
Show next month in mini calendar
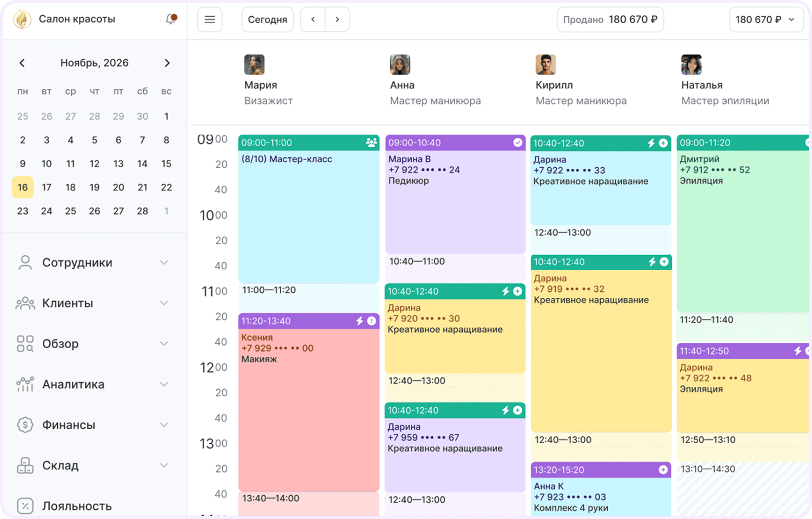pos(167,63)
